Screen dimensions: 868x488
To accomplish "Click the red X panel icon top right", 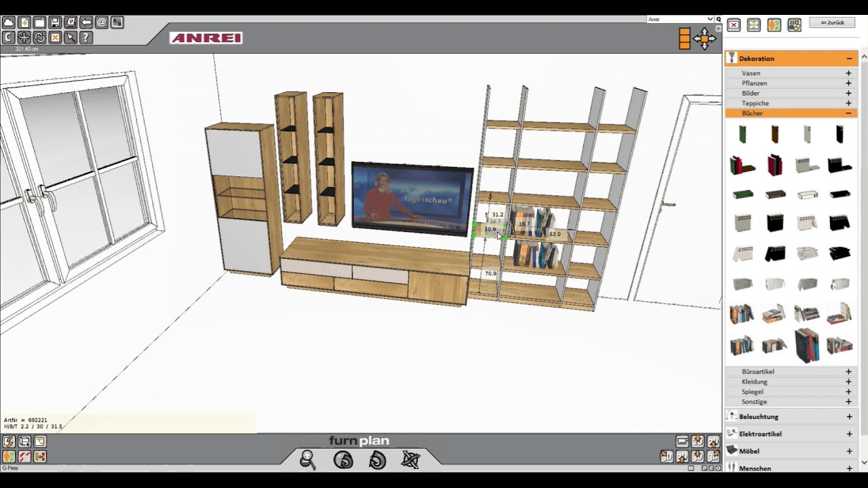I will [x=734, y=25].
